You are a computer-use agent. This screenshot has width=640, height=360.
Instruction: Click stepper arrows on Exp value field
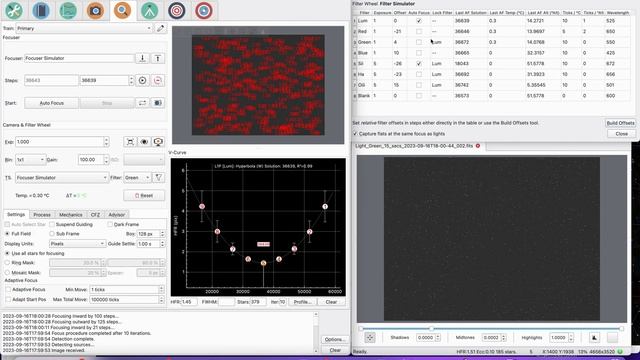pos(106,142)
